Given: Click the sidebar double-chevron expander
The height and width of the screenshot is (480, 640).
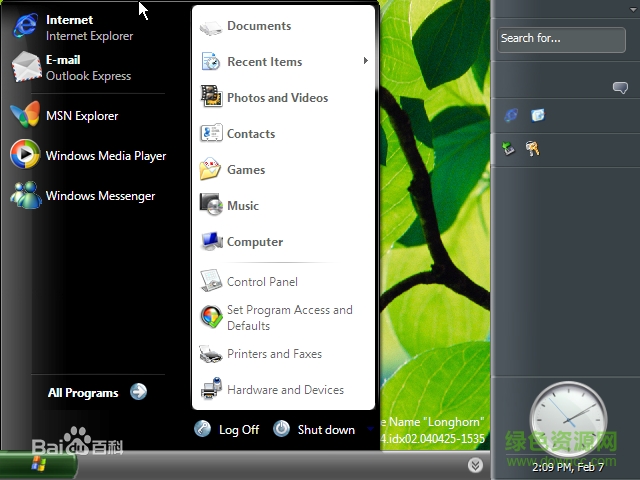Looking at the screenshot, I should pyautogui.click(x=475, y=465).
